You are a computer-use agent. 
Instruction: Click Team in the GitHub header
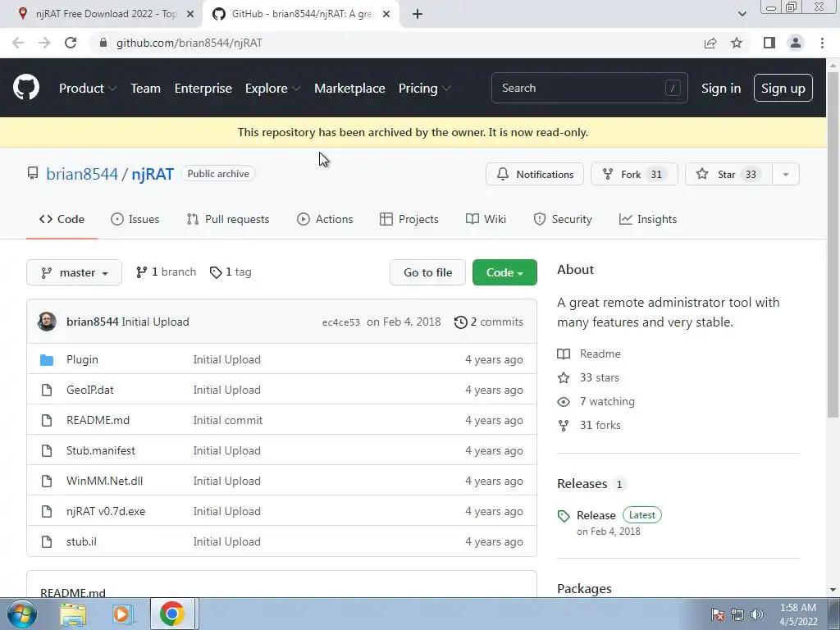click(x=145, y=89)
